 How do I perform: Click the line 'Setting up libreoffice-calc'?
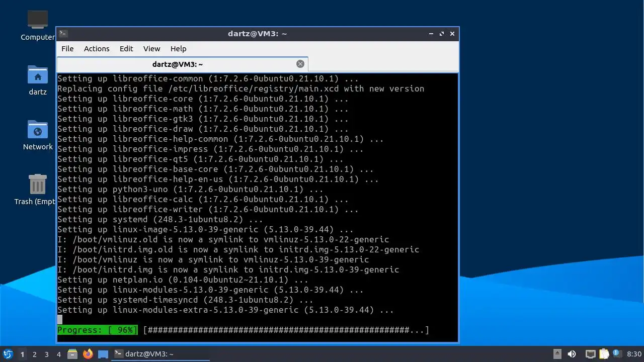click(x=203, y=200)
